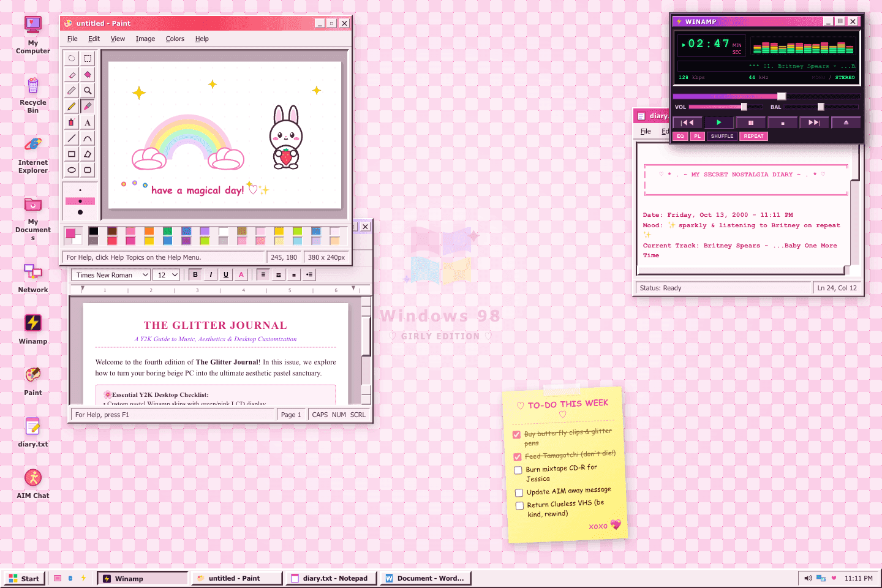Select the Rectangle shape tool
Image resolution: width=882 pixels, height=588 pixels.
tap(72, 154)
